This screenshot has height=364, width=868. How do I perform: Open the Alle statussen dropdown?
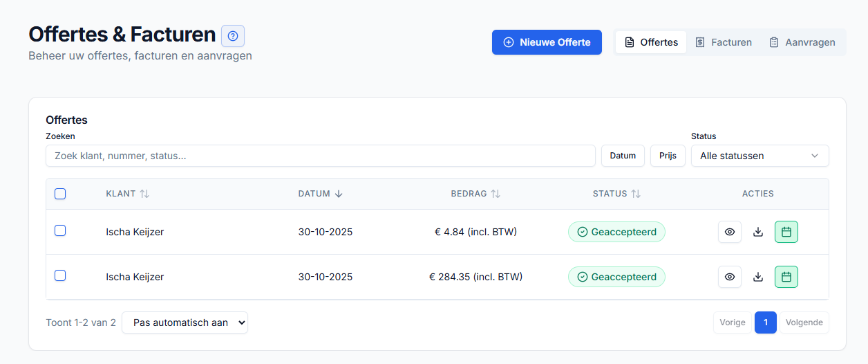tap(759, 156)
